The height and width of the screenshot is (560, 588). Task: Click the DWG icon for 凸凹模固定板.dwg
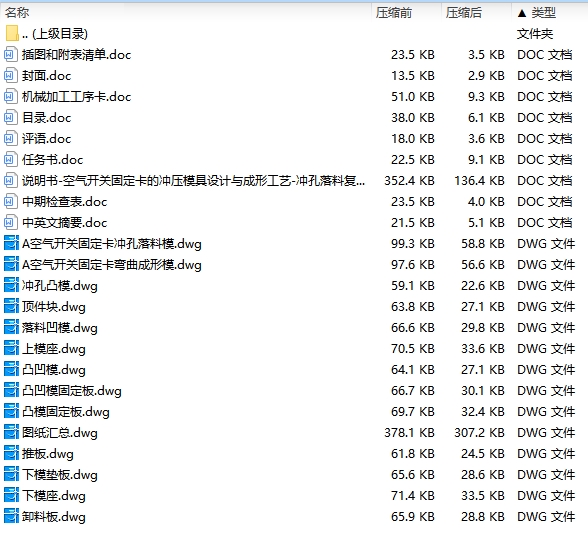click(11, 390)
